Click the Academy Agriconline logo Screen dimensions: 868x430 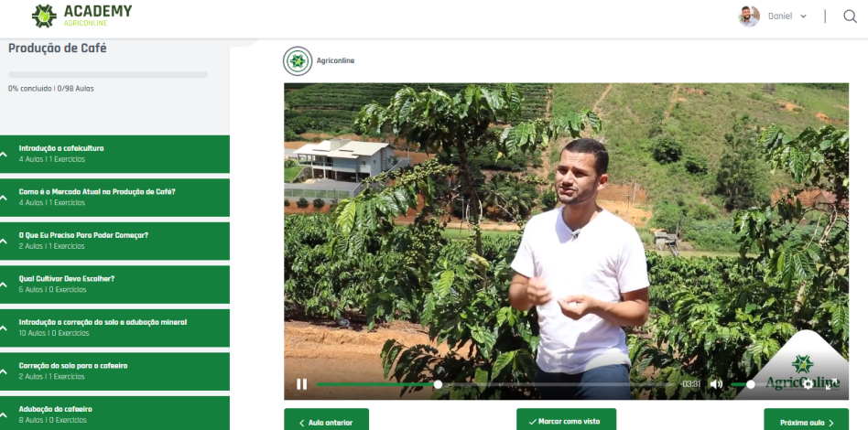tap(81, 16)
